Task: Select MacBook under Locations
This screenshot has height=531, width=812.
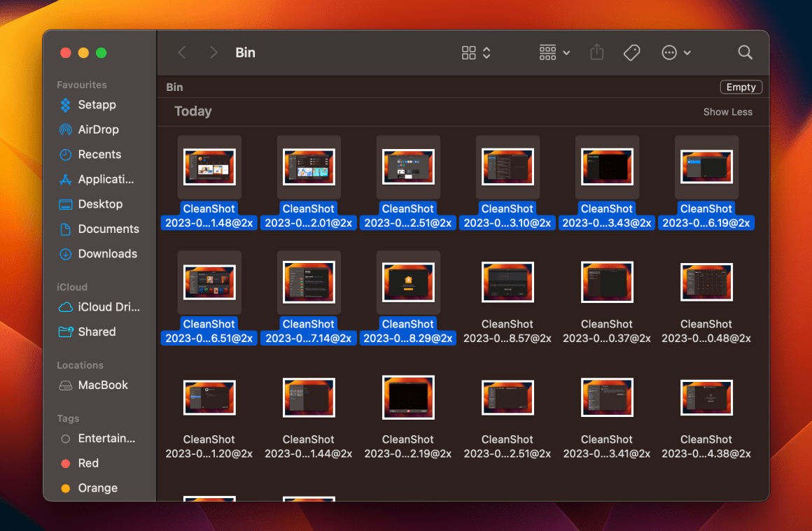Action: [102, 385]
